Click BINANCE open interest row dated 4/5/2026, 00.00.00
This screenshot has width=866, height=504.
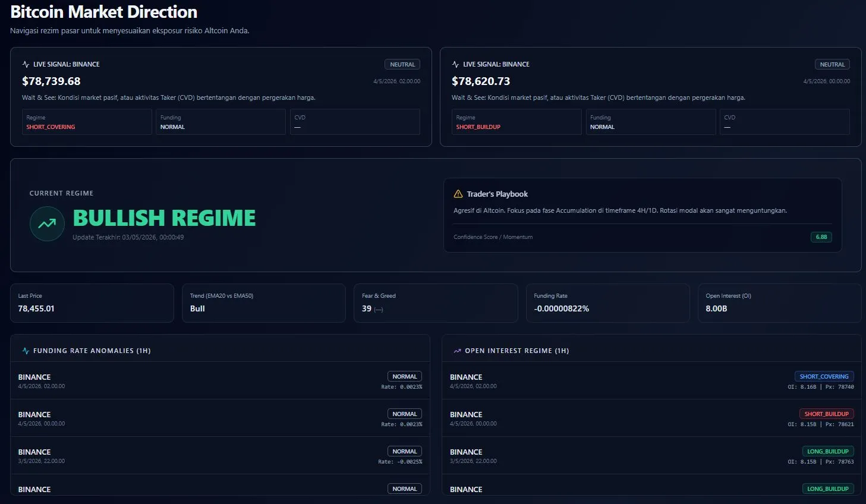click(x=652, y=418)
